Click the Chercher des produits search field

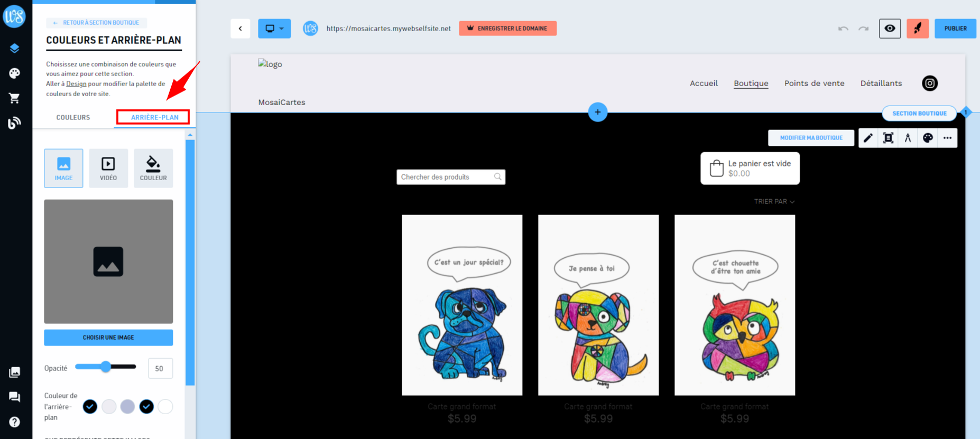451,177
